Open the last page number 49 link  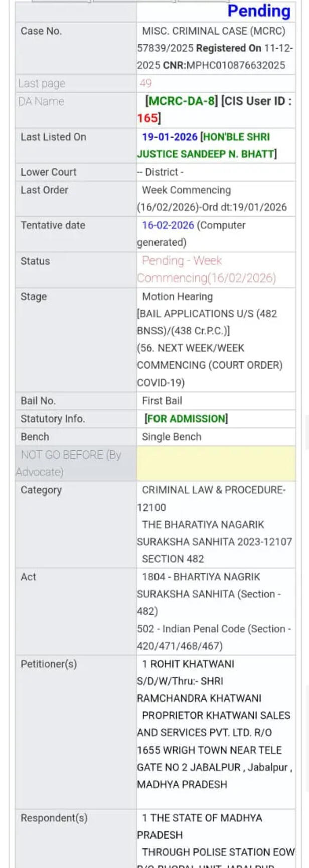point(146,83)
